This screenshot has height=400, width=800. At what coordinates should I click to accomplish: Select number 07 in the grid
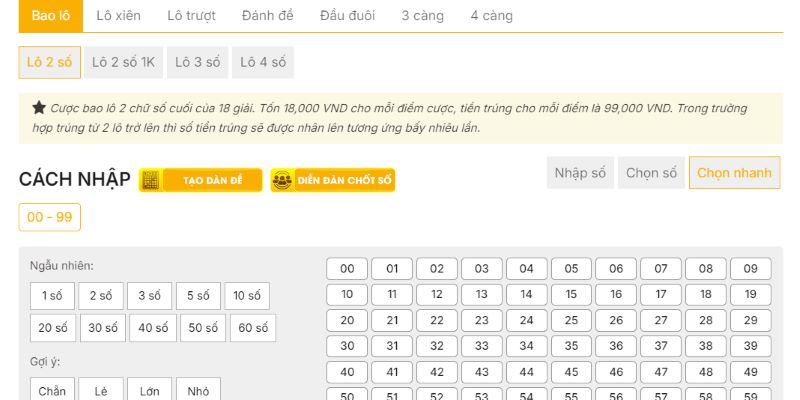[661, 268]
